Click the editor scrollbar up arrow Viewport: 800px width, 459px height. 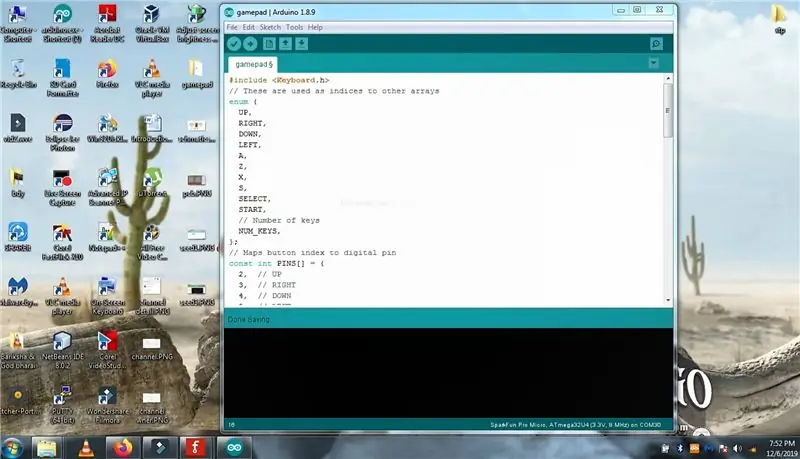click(668, 79)
